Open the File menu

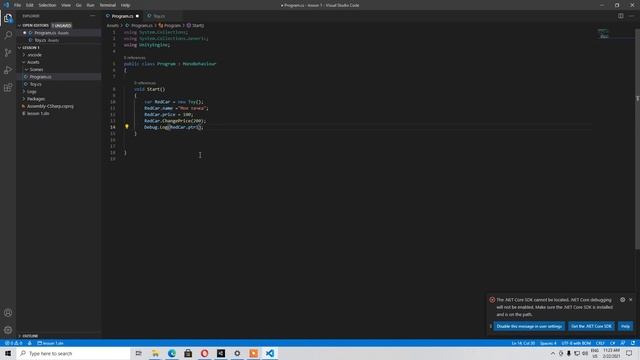17,5
